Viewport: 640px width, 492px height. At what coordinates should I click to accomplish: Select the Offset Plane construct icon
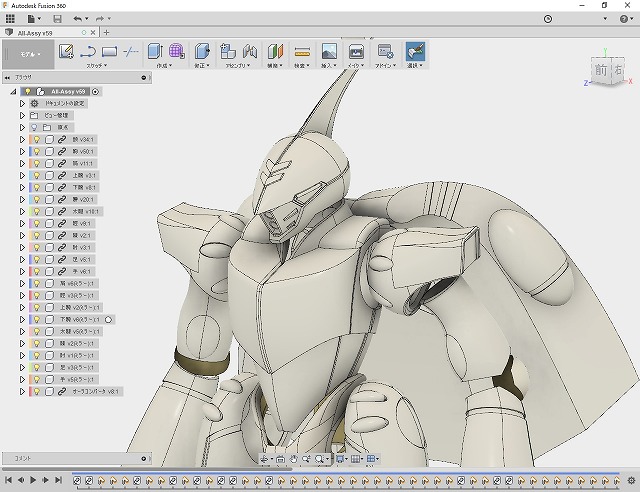tap(276, 51)
